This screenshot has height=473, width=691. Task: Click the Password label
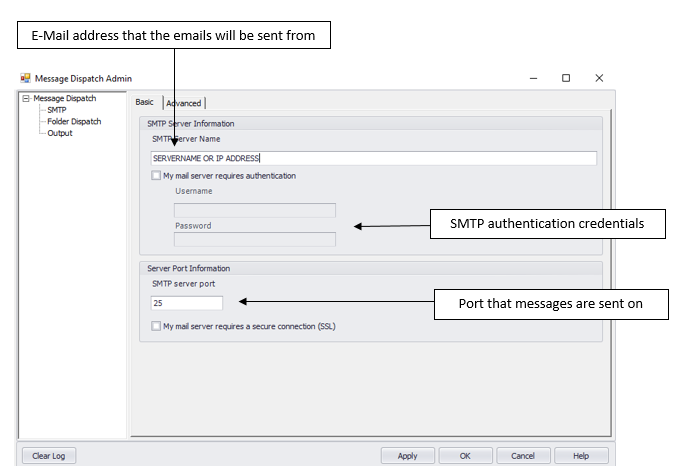(193, 226)
